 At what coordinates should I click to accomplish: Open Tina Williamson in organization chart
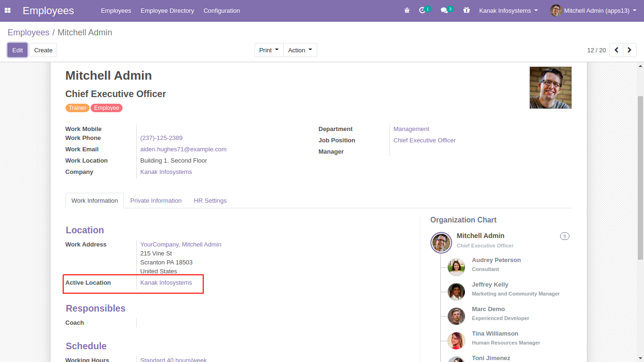coord(495,333)
